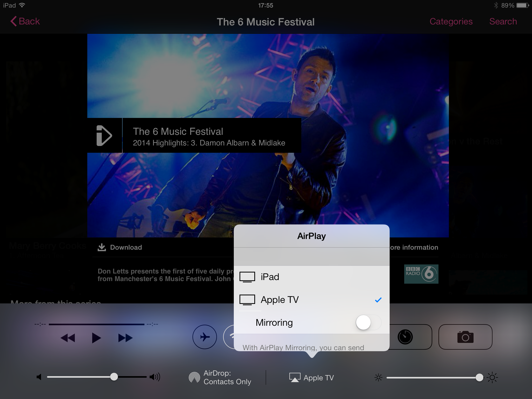Viewport: 532px width, 399px height.
Task: Tap the rewind button in Control Center
Action: (x=68, y=338)
